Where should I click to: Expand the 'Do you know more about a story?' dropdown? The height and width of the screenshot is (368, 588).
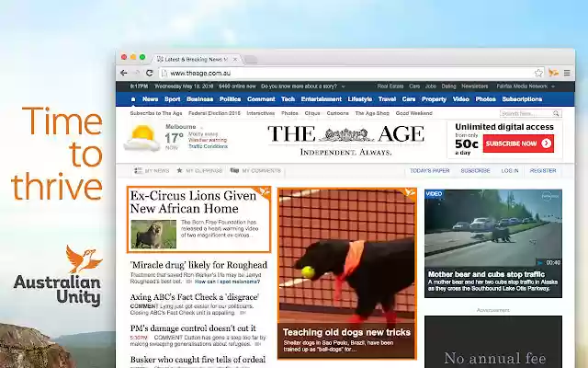click(343, 86)
